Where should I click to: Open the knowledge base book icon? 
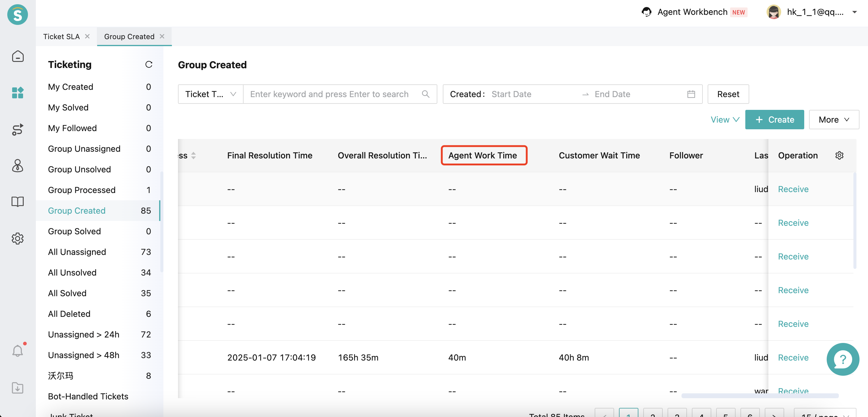click(18, 202)
